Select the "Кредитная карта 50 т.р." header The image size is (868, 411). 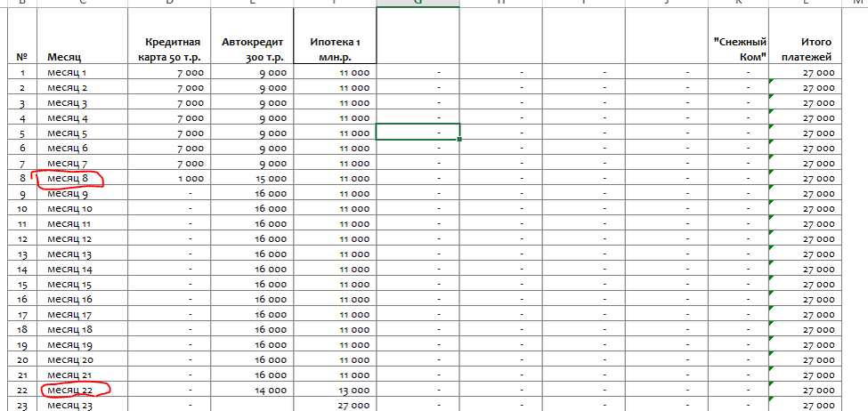(169, 36)
